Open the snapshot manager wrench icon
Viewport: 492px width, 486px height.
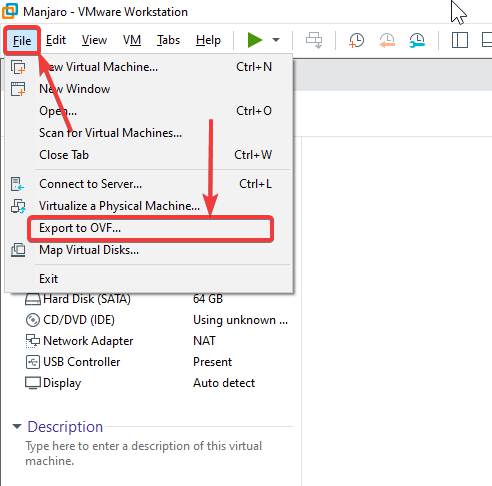417,40
